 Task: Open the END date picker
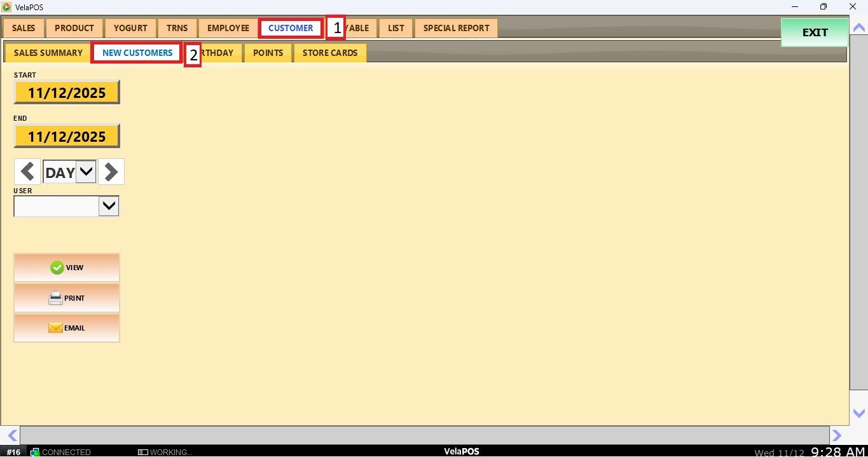[67, 136]
